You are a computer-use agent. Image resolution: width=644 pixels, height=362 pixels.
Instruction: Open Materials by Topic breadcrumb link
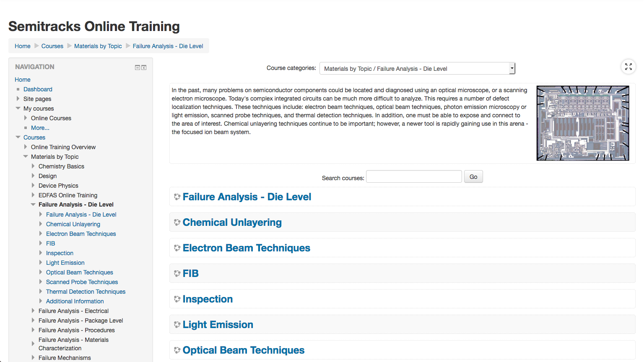pyautogui.click(x=98, y=46)
